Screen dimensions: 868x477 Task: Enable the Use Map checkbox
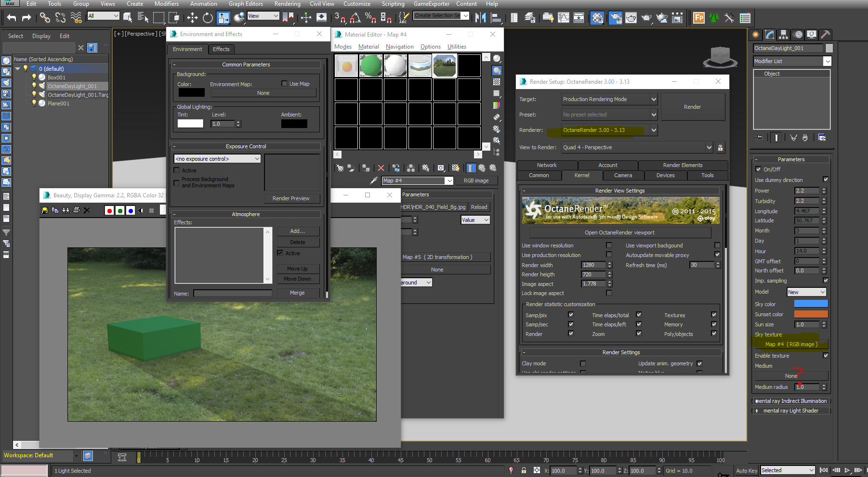(x=284, y=83)
